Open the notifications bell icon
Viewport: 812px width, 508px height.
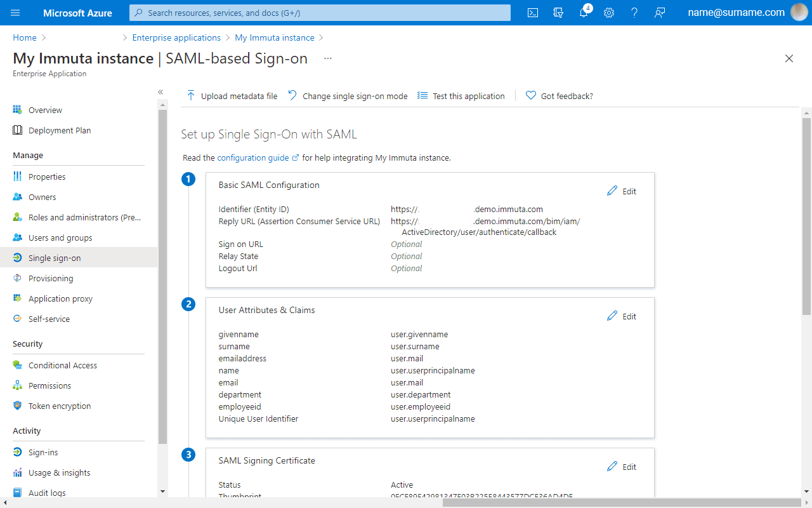click(x=584, y=13)
